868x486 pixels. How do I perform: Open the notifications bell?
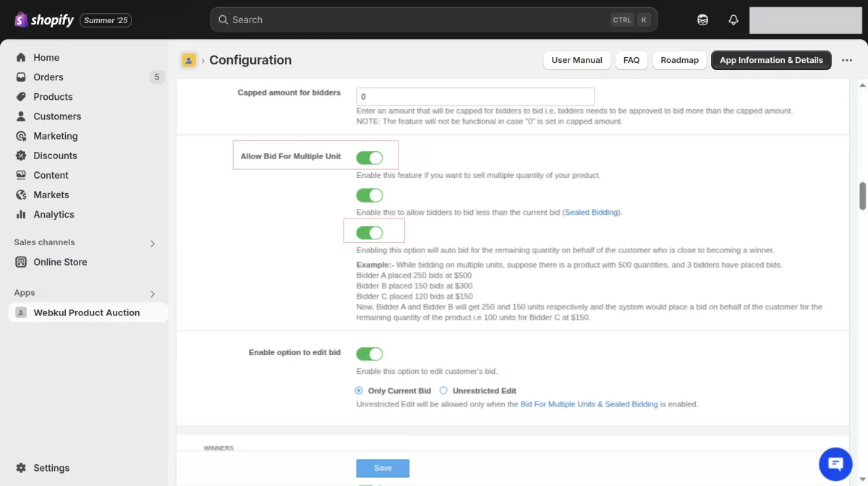733,20
